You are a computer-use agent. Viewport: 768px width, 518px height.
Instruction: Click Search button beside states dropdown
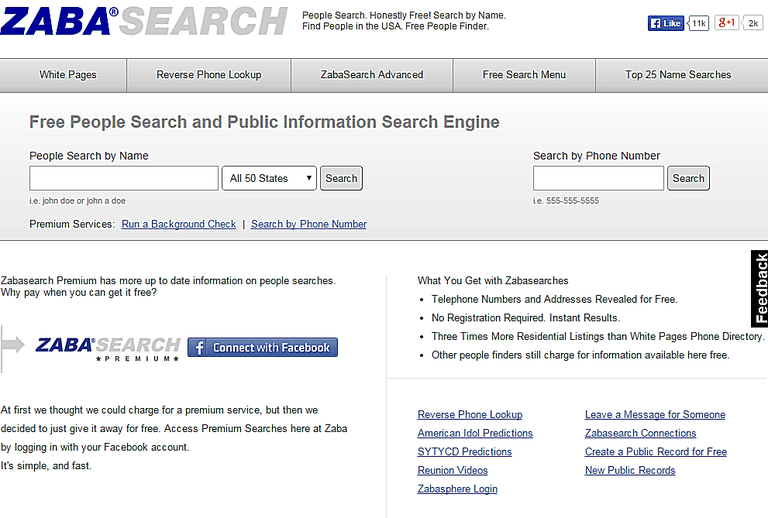coord(341,178)
